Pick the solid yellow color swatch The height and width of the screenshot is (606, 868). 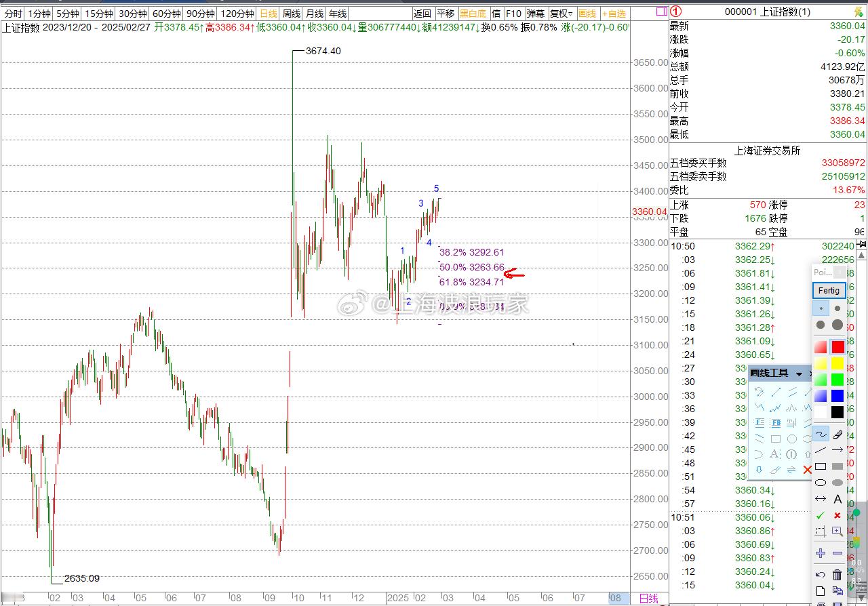(x=837, y=363)
